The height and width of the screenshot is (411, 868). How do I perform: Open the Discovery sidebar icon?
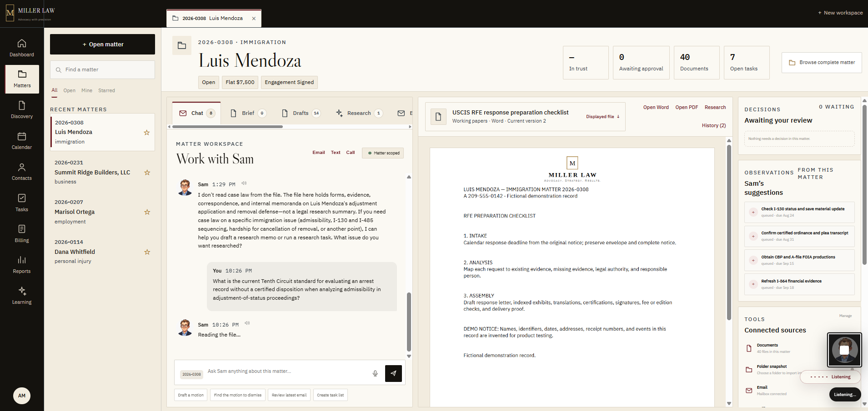(x=22, y=105)
